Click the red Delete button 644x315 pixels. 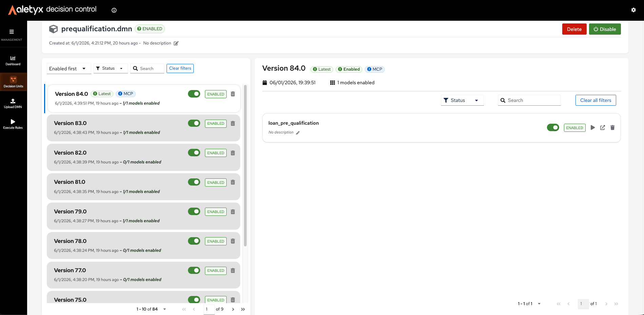[574, 29]
